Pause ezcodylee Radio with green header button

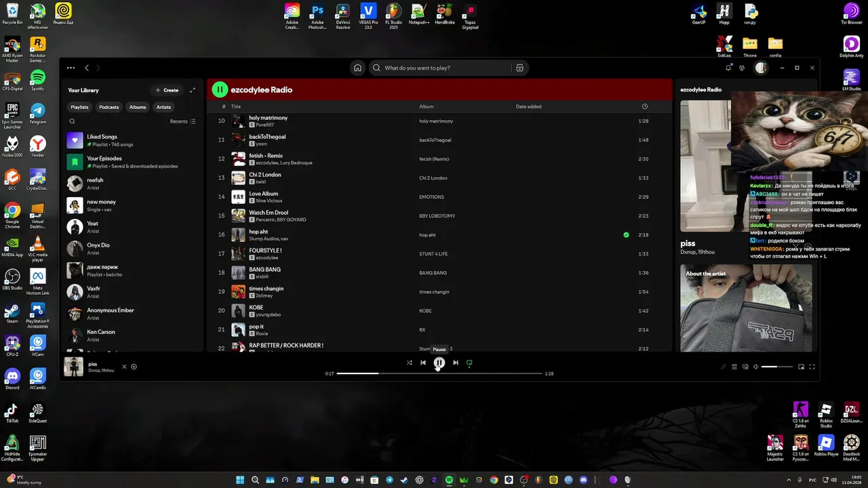220,89
